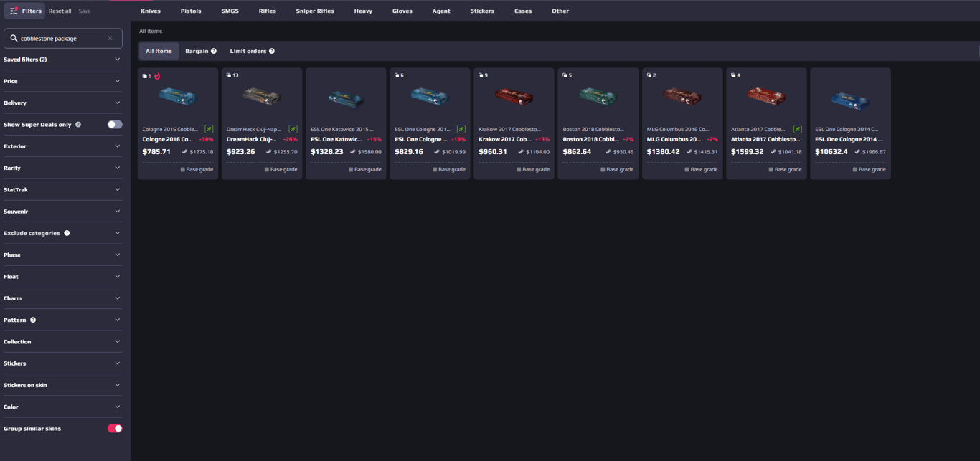The image size is (980, 461).
Task: Expand the Charm filter section
Action: point(62,298)
